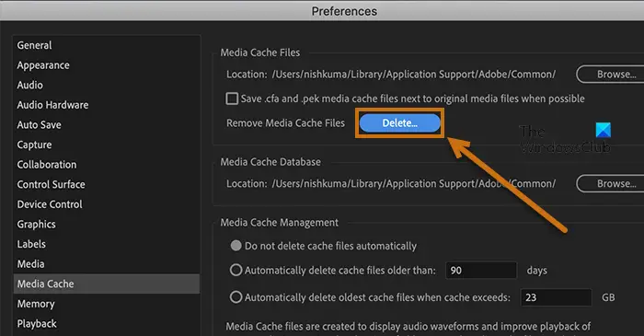
Task: Click the 23 GB cache size field
Action: point(556,297)
